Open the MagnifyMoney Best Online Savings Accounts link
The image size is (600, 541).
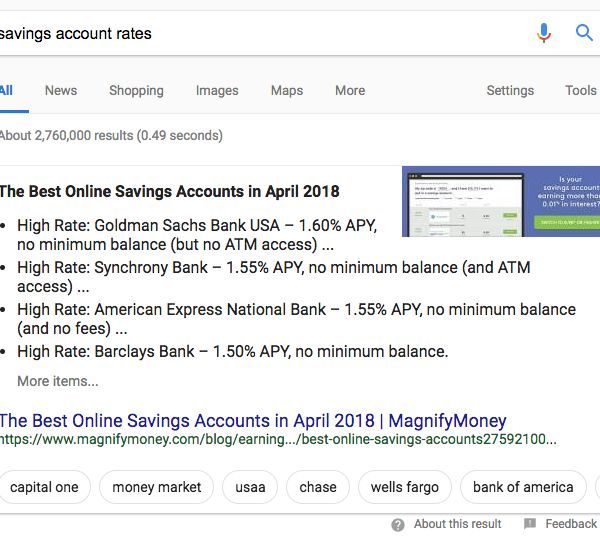253,421
